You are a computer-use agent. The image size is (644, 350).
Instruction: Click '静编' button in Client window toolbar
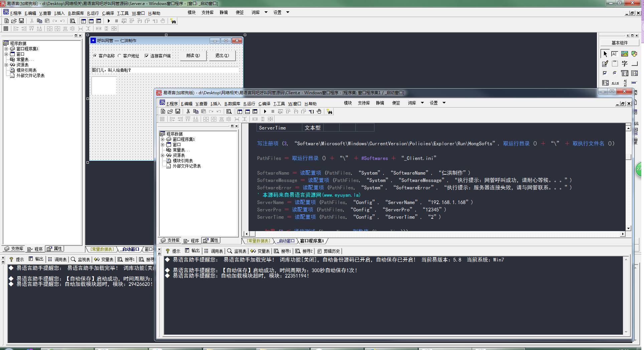point(380,103)
